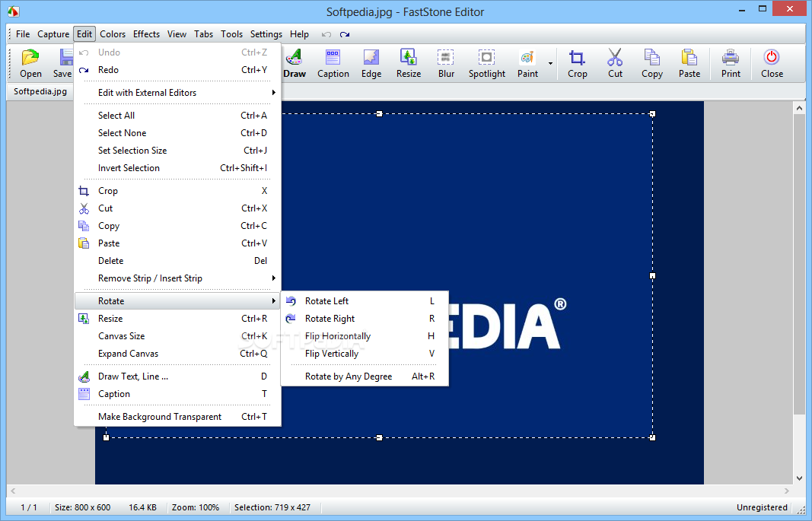
Task: Click the Paste toolbar icon
Action: coord(689,57)
